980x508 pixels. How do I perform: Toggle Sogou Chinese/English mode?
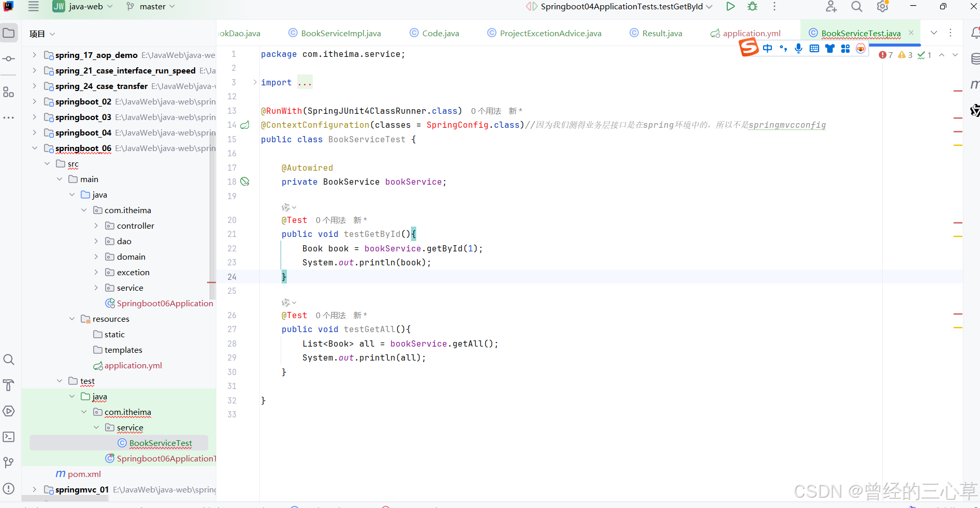coord(768,48)
